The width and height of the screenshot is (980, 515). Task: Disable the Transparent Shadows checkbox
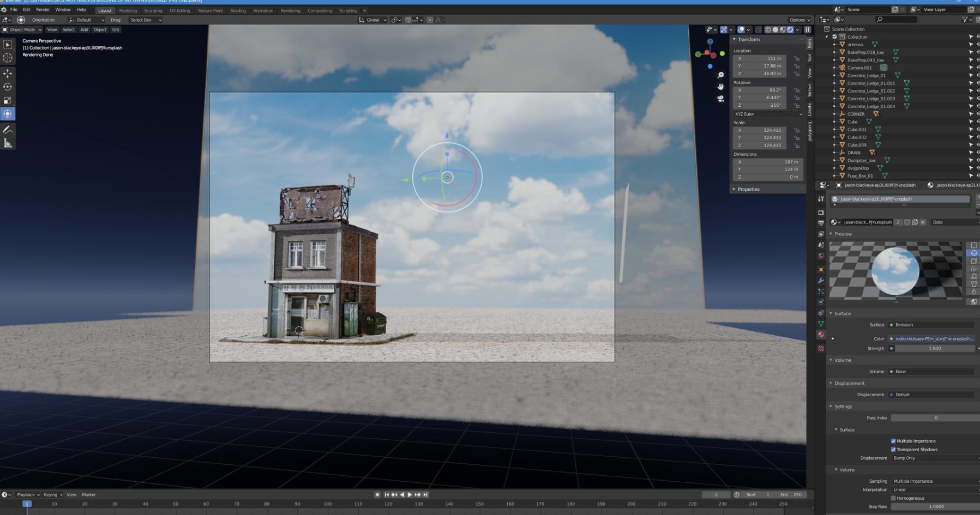pyautogui.click(x=893, y=450)
